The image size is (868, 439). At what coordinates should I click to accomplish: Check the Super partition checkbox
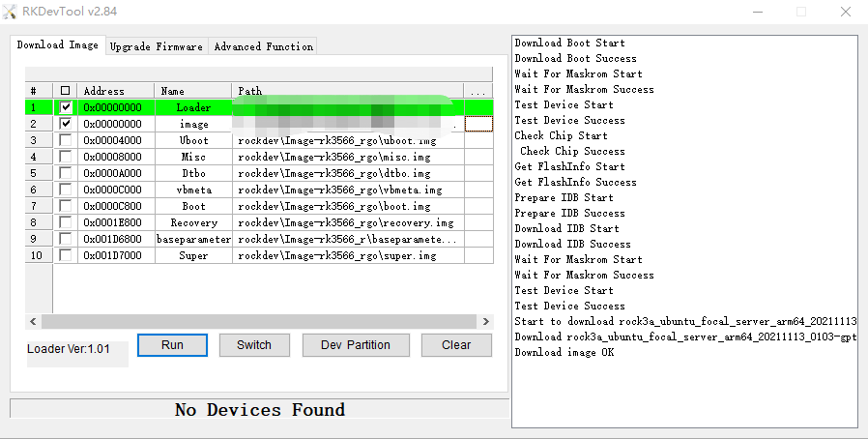point(66,255)
